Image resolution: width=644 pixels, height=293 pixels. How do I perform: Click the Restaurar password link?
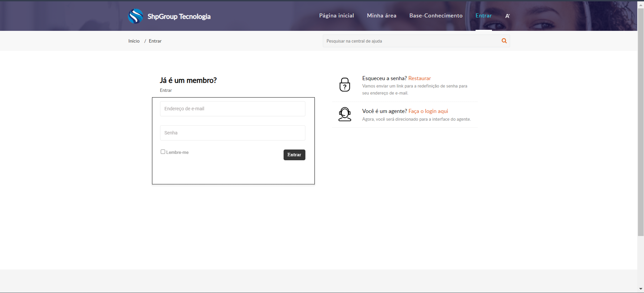coord(419,78)
